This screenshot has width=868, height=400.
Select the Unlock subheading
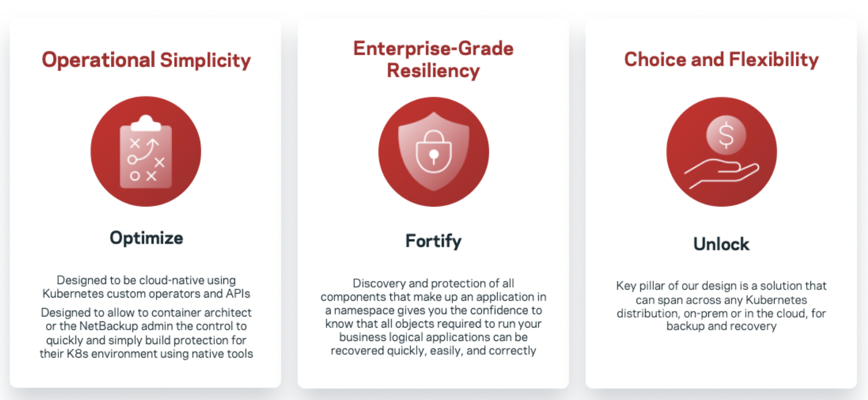click(721, 244)
